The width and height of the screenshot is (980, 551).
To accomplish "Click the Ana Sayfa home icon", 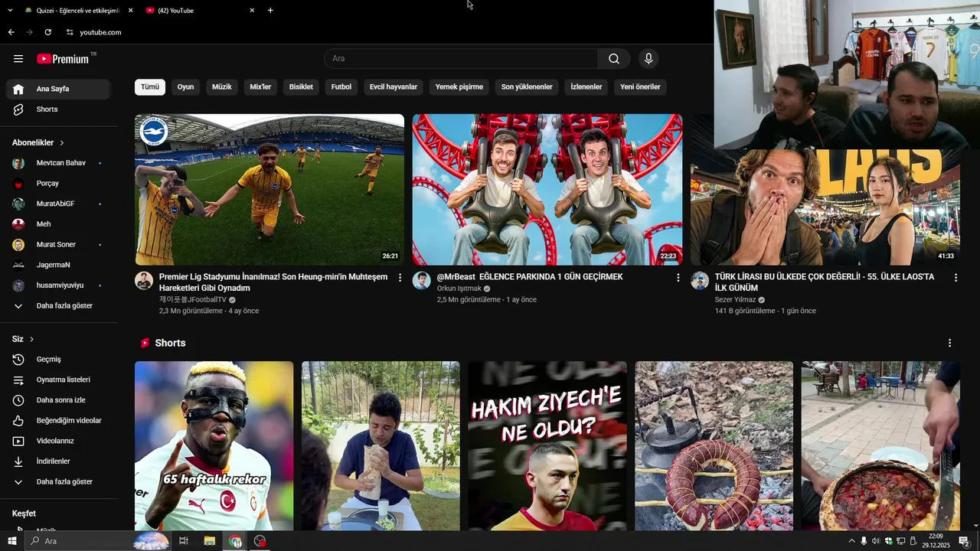I will click(18, 89).
